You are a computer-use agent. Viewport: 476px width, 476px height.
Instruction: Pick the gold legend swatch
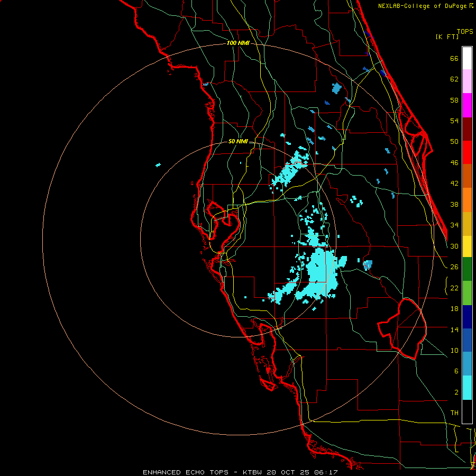pyautogui.click(x=467, y=223)
